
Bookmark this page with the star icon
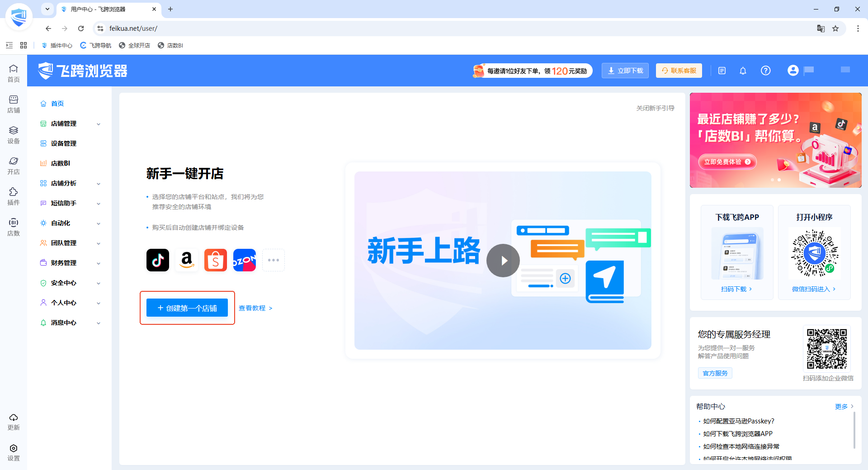pos(835,28)
